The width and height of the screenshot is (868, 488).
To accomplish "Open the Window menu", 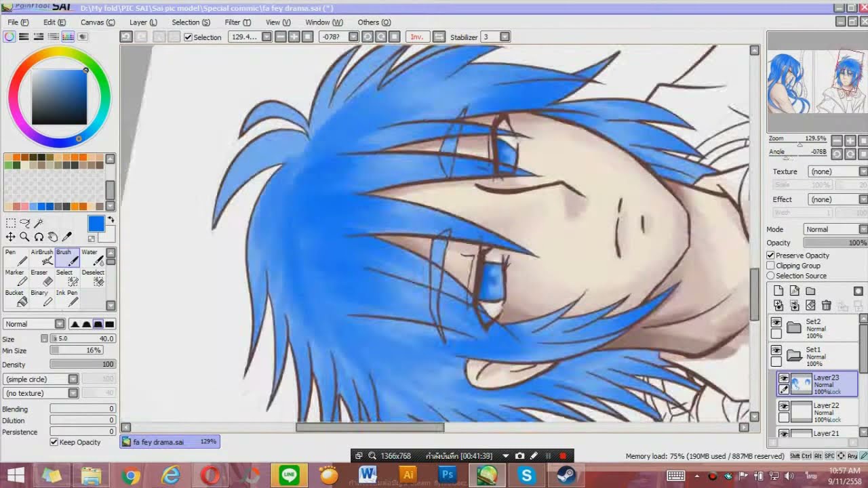I will tap(324, 22).
